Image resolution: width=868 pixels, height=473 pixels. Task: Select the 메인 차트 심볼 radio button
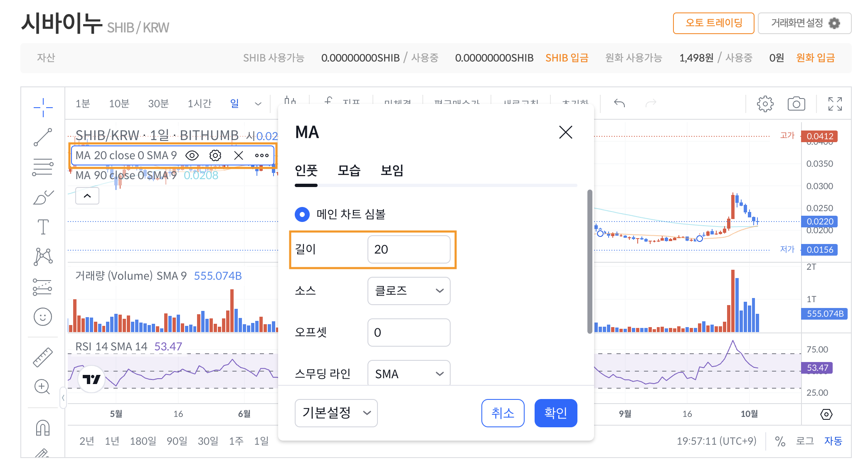coord(302,214)
